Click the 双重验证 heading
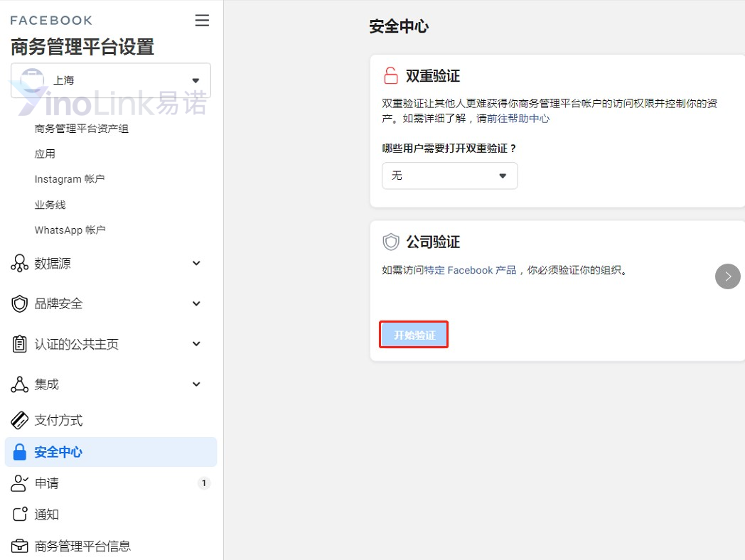This screenshot has width=745, height=560. pos(433,76)
